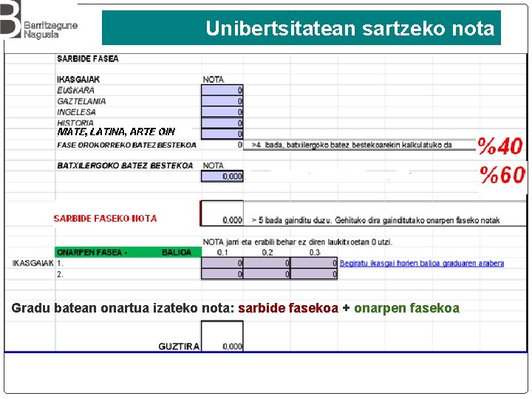The height and width of the screenshot is (399, 532).
Task: Click the 0,3 balioa column header
Action: [315, 253]
